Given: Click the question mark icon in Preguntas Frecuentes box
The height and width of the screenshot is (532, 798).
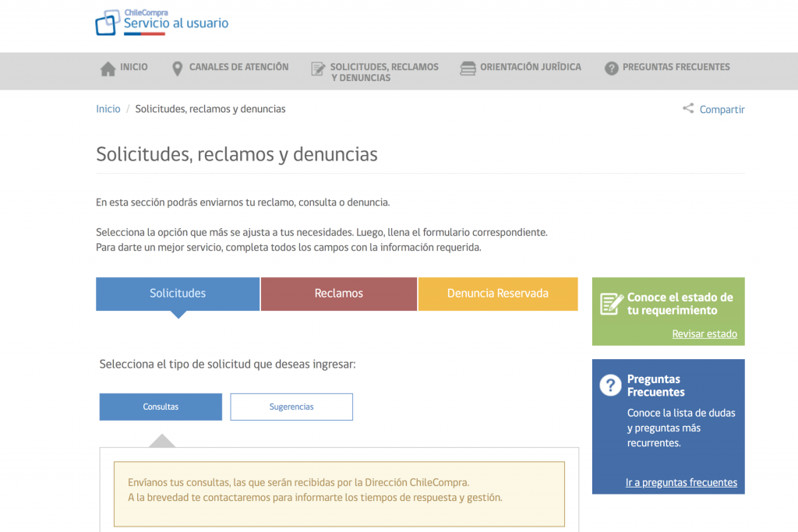Looking at the screenshot, I should (610, 385).
